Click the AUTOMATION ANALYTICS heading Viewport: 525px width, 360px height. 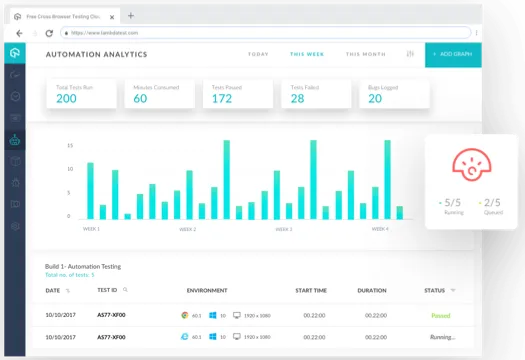pyautogui.click(x=96, y=55)
